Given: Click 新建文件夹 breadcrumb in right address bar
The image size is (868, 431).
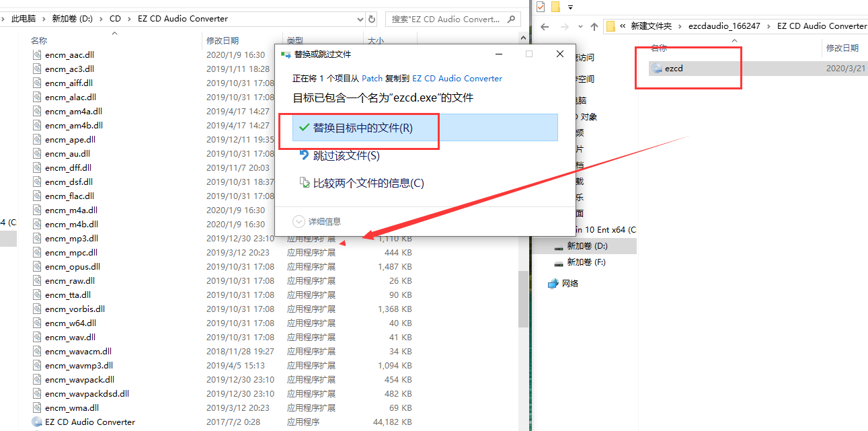Looking at the screenshot, I should point(651,26).
